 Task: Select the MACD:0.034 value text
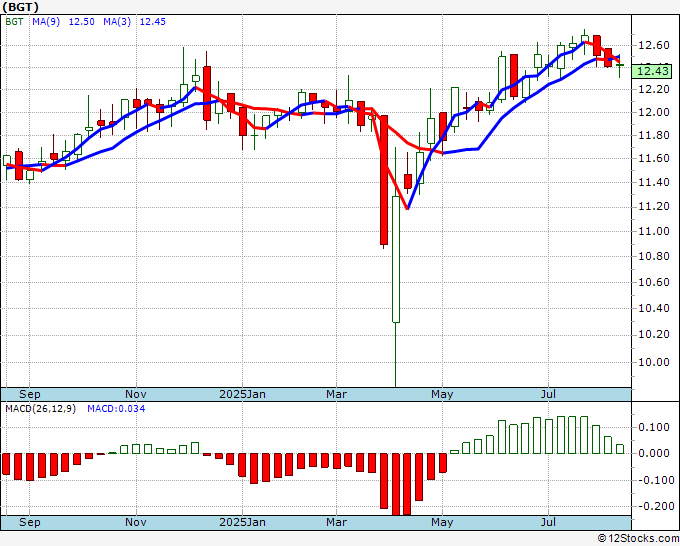pyautogui.click(x=116, y=409)
